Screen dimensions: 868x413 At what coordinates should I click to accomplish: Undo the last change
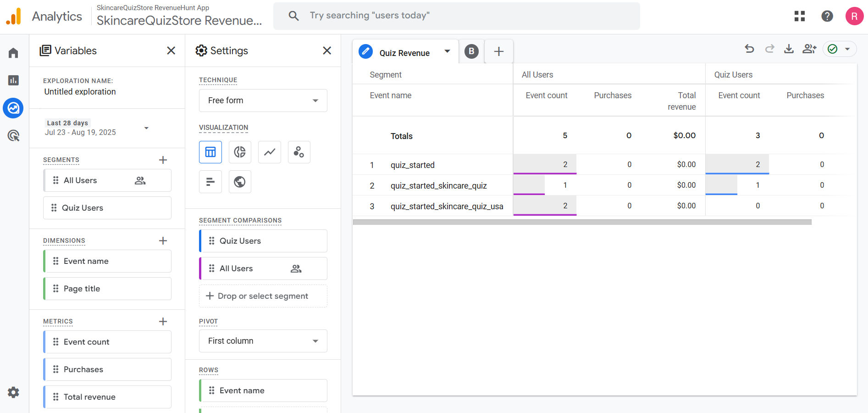click(750, 49)
